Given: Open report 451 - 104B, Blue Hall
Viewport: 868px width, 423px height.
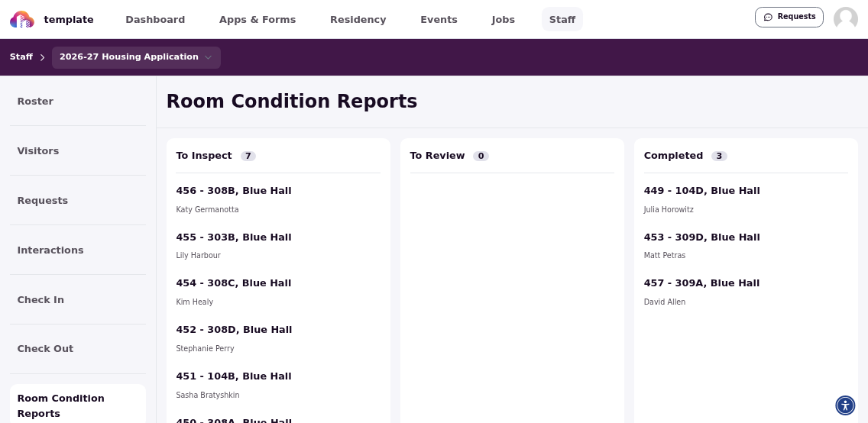Looking at the screenshot, I should (234, 376).
